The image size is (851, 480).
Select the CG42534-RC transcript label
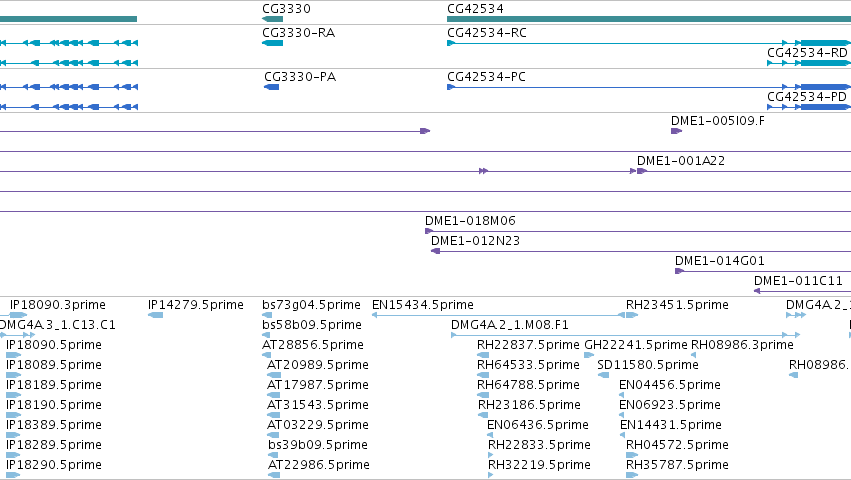487,33
